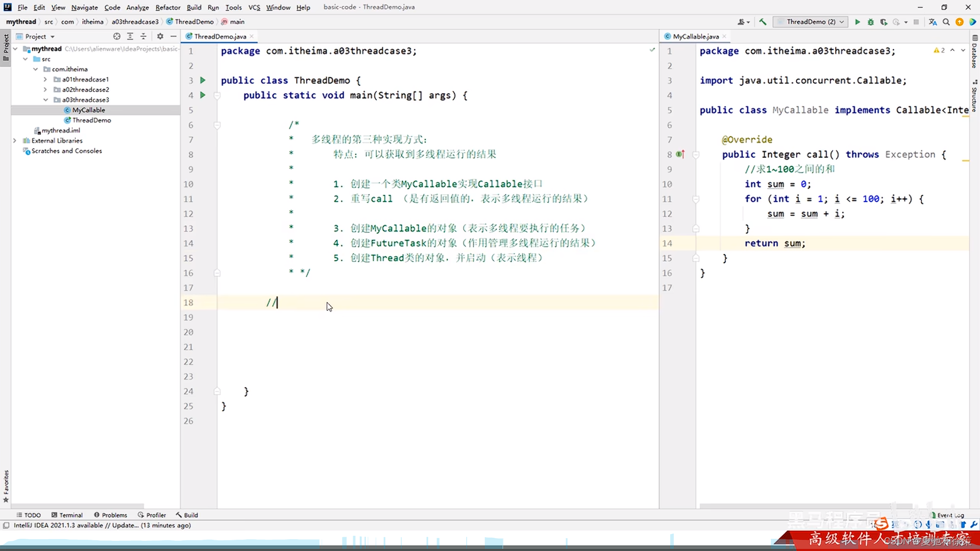Toggle fold marker on the comment block
The height and width of the screenshot is (551, 980).
[x=217, y=125]
